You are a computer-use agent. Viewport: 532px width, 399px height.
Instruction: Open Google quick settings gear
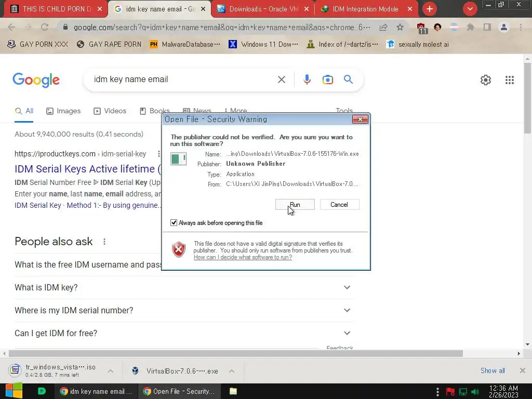click(486, 80)
